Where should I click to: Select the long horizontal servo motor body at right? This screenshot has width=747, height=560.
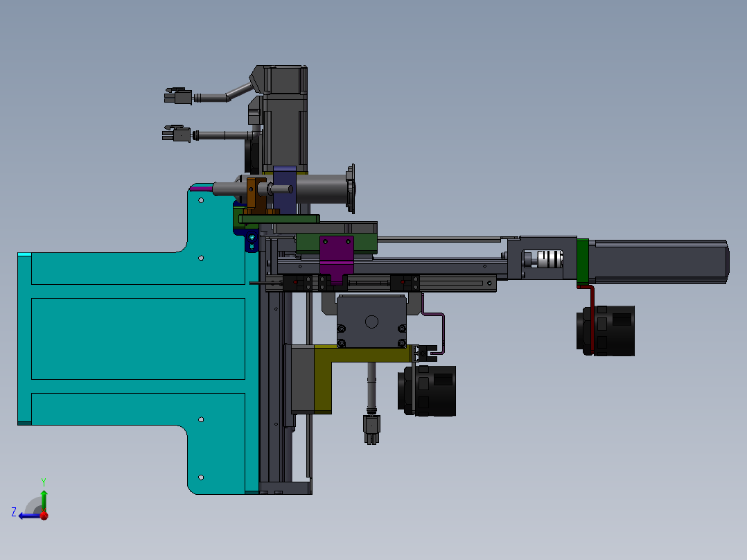click(658, 262)
